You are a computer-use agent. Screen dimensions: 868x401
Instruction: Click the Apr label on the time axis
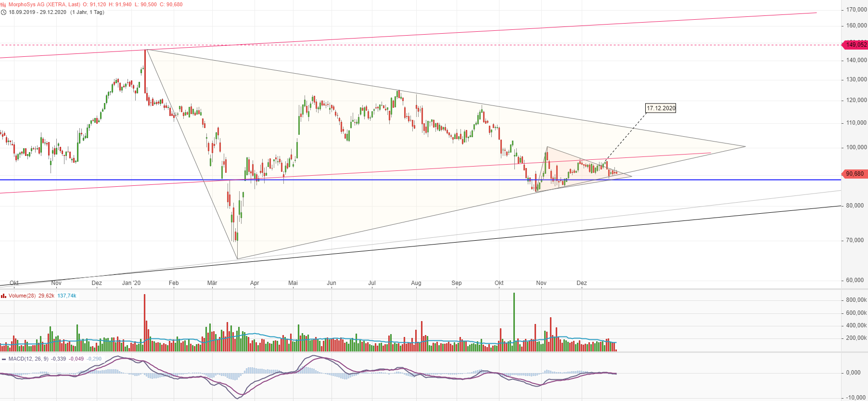pyautogui.click(x=255, y=283)
